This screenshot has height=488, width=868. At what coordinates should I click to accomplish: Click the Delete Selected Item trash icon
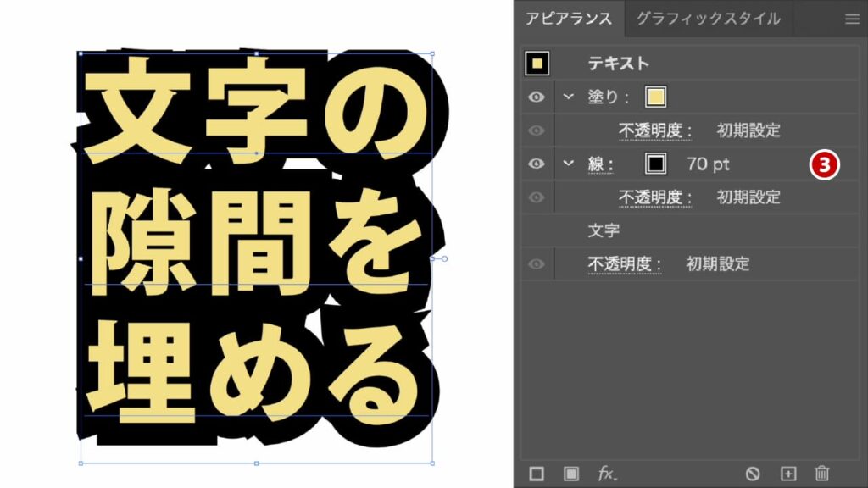point(822,474)
